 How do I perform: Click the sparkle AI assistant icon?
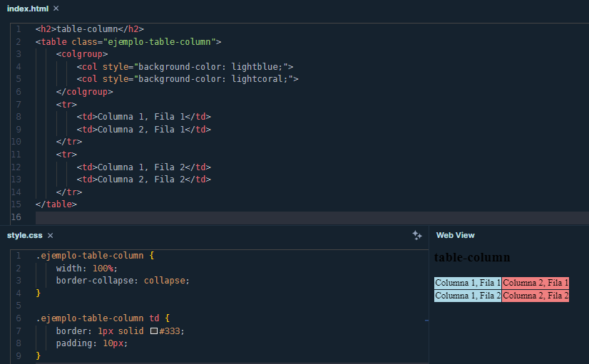pos(417,235)
